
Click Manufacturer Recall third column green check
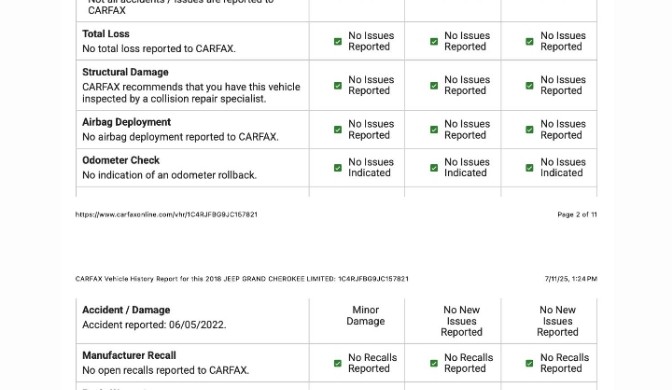click(x=530, y=363)
